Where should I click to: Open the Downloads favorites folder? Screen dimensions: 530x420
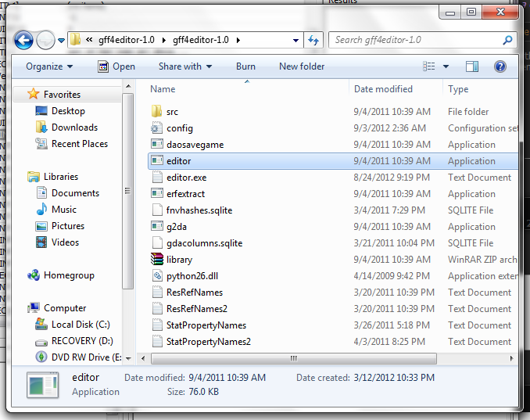tap(74, 127)
